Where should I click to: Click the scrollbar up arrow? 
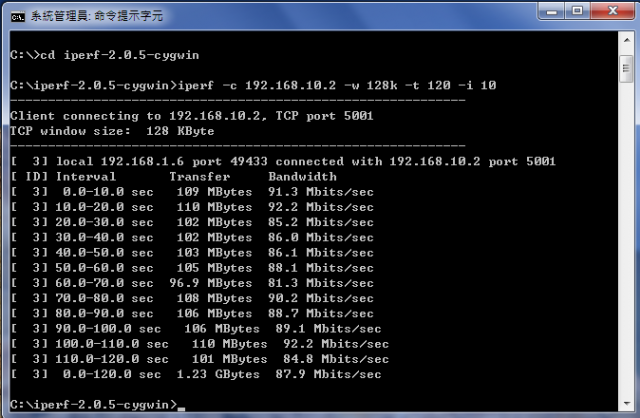tap(626, 40)
